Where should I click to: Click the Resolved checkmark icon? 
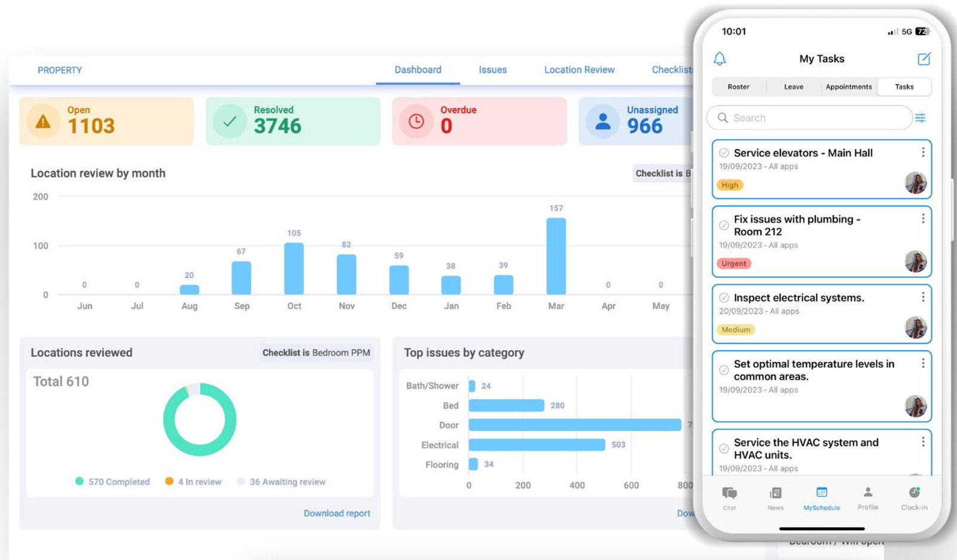point(230,121)
